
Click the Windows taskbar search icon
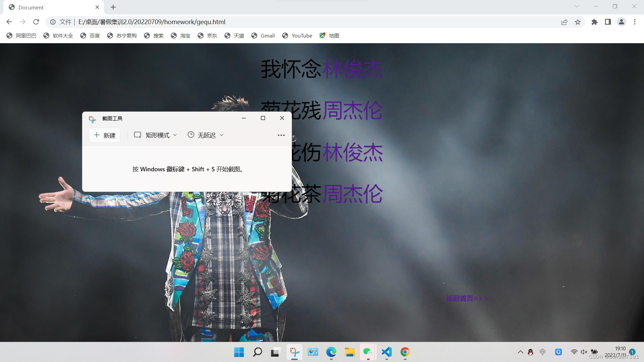coord(257,352)
